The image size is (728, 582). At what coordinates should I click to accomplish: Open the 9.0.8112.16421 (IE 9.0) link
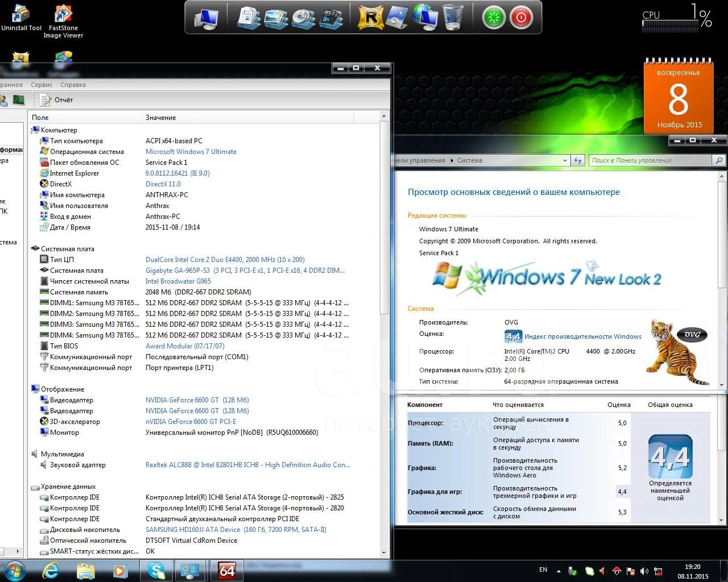click(177, 173)
